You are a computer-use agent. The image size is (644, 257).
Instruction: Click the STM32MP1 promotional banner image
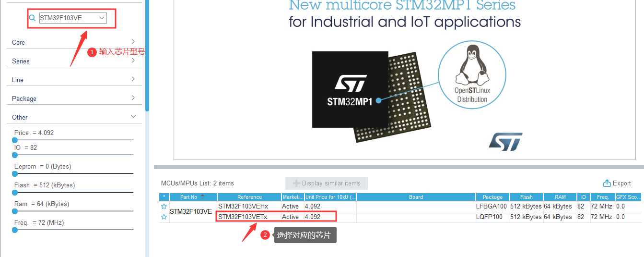click(x=404, y=79)
